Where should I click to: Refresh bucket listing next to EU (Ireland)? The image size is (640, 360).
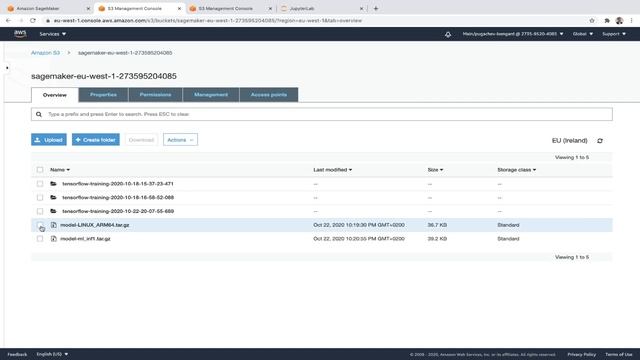(600, 141)
